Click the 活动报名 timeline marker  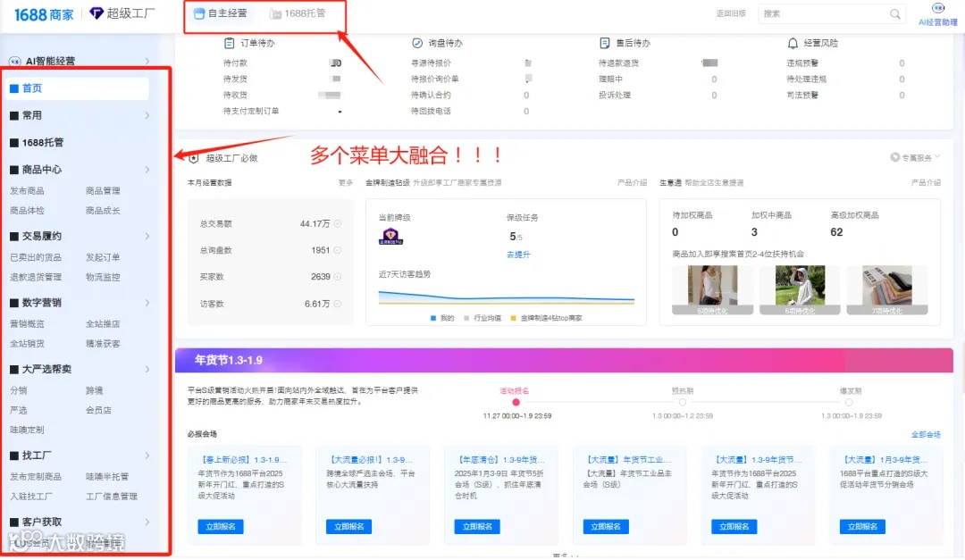click(x=516, y=403)
